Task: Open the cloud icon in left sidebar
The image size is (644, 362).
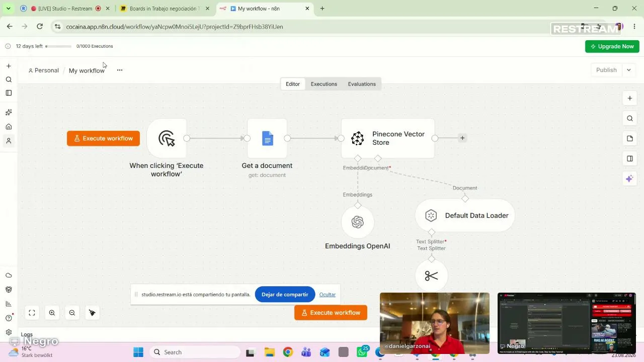Action: pyautogui.click(x=9, y=276)
